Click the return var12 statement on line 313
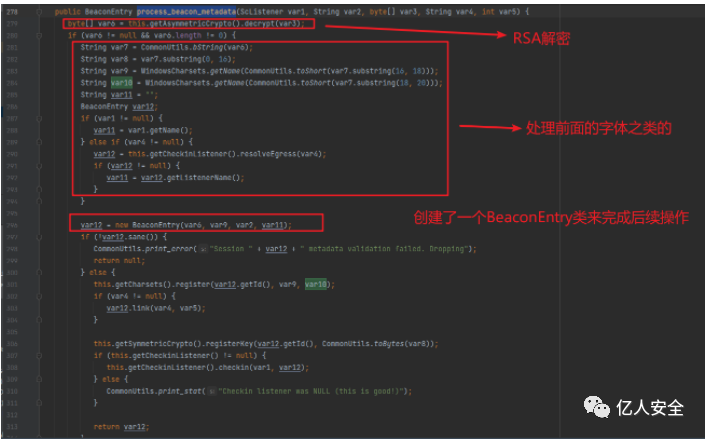707x439 pixels. (x=121, y=426)
